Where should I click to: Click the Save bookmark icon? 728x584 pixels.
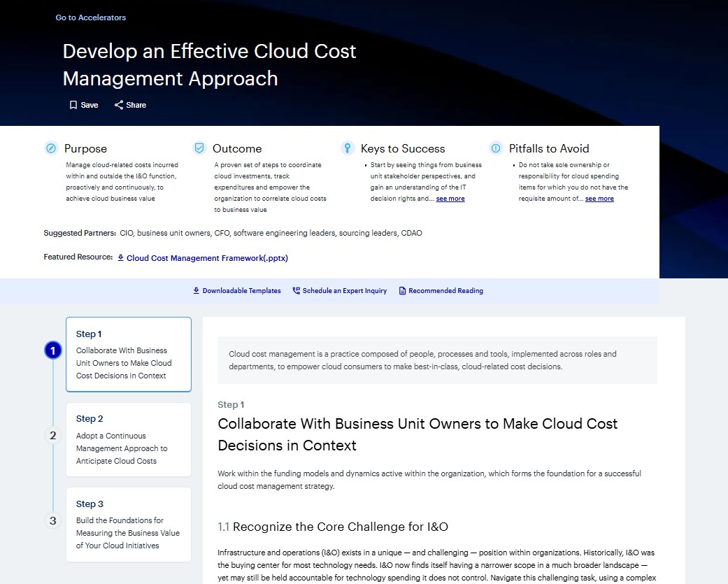click(x=73, y=104)
